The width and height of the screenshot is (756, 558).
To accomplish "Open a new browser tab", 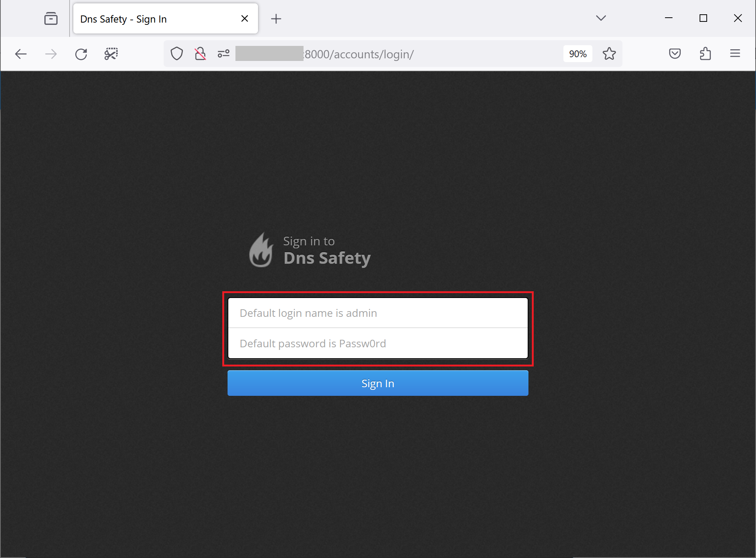I will click(x=276, y=18).
